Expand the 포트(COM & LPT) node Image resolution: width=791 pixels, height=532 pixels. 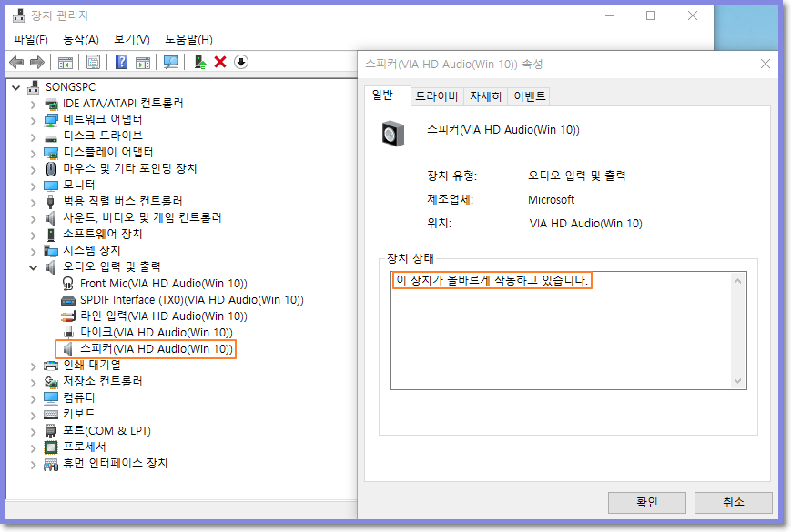coord(34,432)
